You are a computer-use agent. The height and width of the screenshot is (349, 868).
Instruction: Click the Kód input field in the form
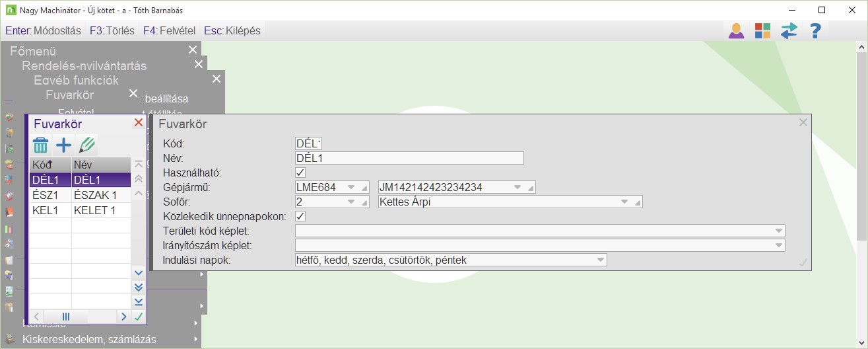click(308, 143)
